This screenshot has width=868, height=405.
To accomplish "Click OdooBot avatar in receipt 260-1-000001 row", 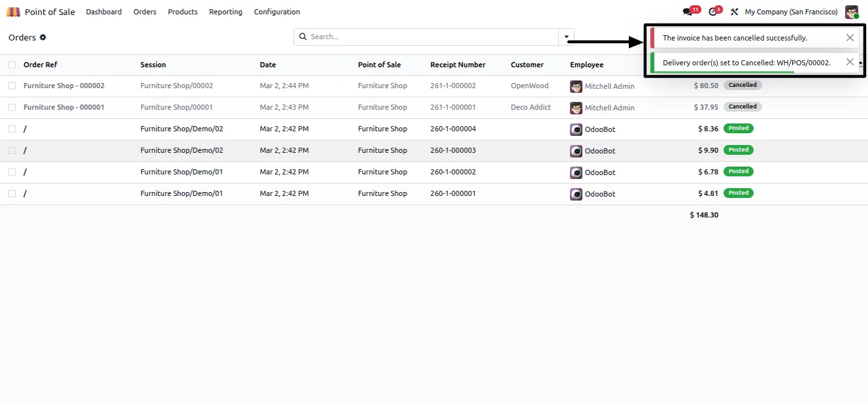I will coord(576,194).
